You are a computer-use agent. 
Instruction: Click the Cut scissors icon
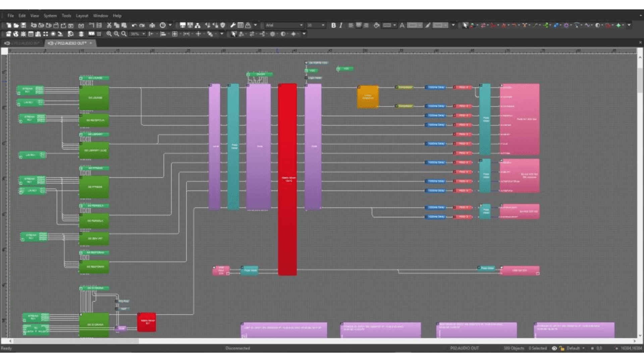tap(109, 25)
